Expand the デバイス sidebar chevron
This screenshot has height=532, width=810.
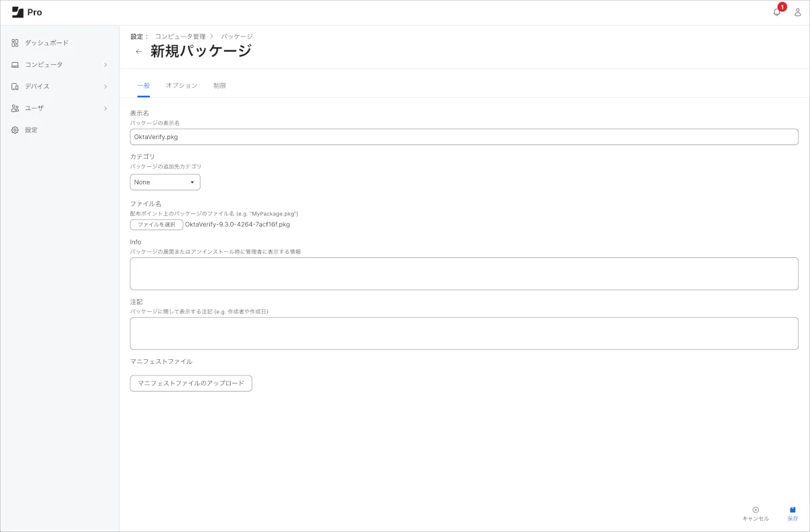click(x=105, y=86)
